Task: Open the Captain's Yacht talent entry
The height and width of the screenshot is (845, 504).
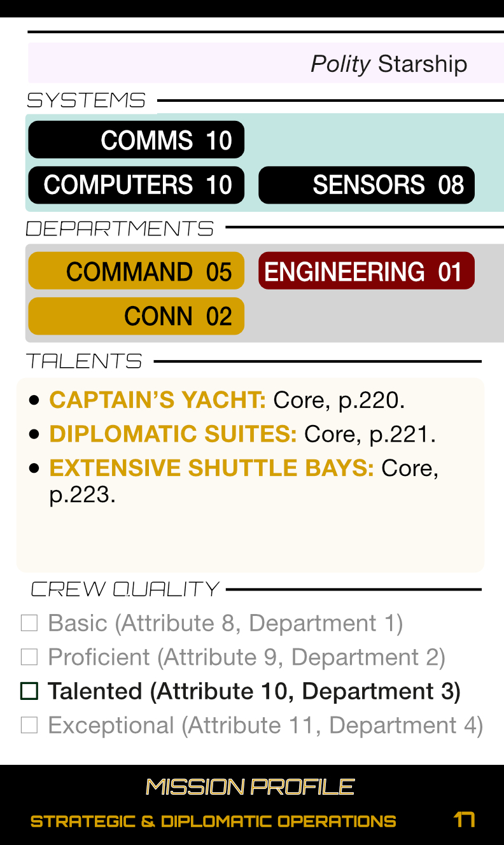Action: pos(158,400)
